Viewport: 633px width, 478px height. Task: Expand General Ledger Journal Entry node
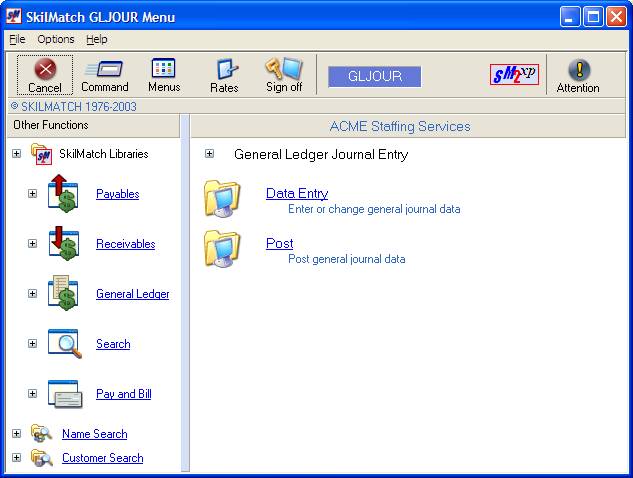tap(209, 153)
